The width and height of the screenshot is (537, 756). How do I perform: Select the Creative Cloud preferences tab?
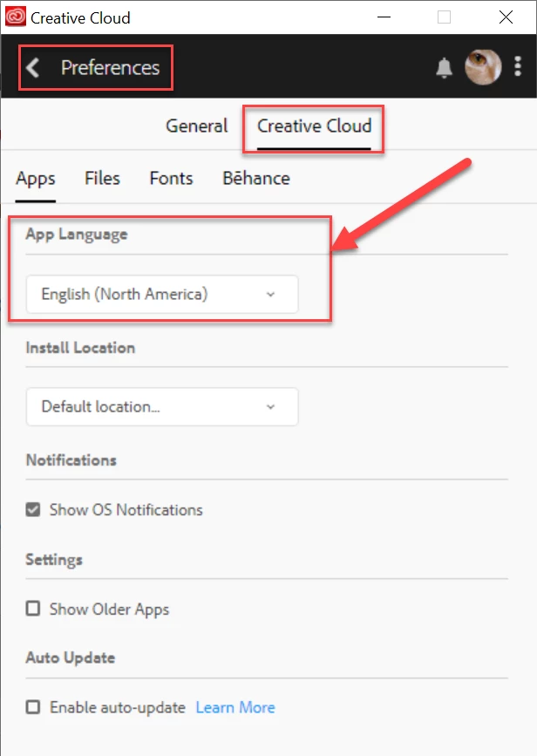pyautogui.click(x=315, y=126)
